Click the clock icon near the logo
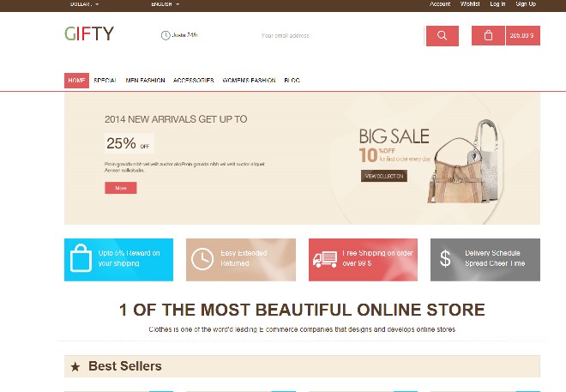This screenshot has width=566, height=392. pos(166,35)
